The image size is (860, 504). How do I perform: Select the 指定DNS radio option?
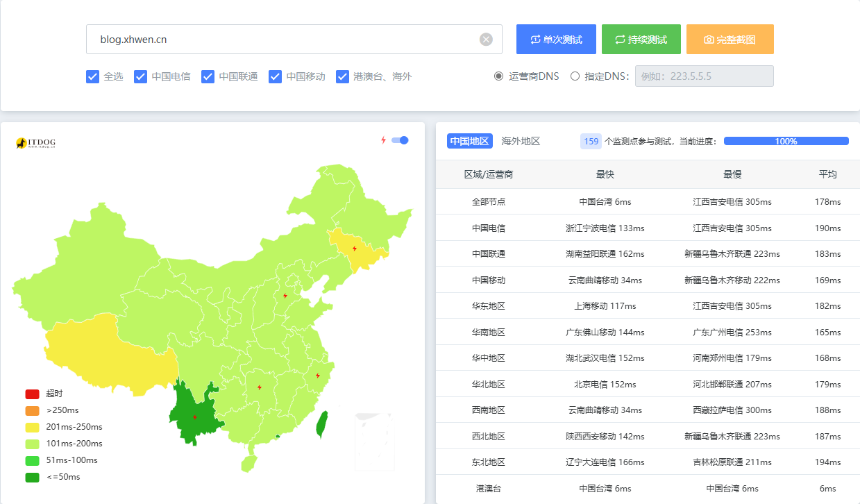pyautogui.click(x=575, y=76)
